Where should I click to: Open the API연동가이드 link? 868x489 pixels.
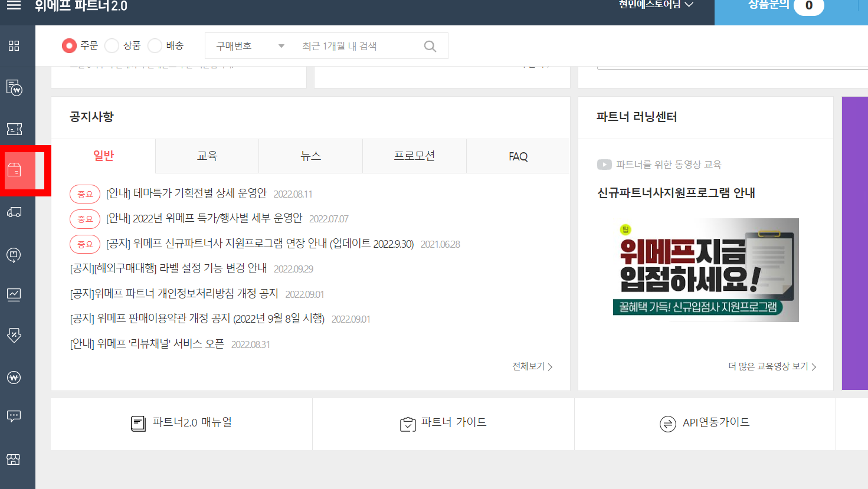click(716, 422)
